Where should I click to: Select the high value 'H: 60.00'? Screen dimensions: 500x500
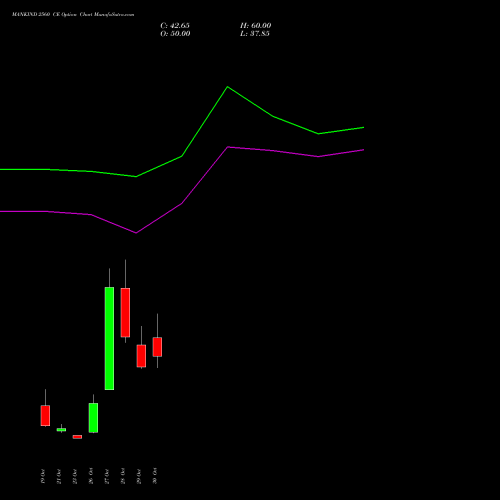pyautogui.click(x=255, y=26)
